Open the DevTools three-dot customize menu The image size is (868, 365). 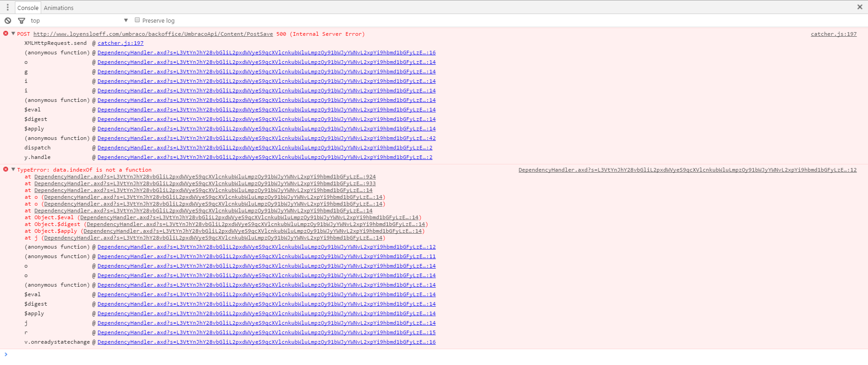pos(7,7)
